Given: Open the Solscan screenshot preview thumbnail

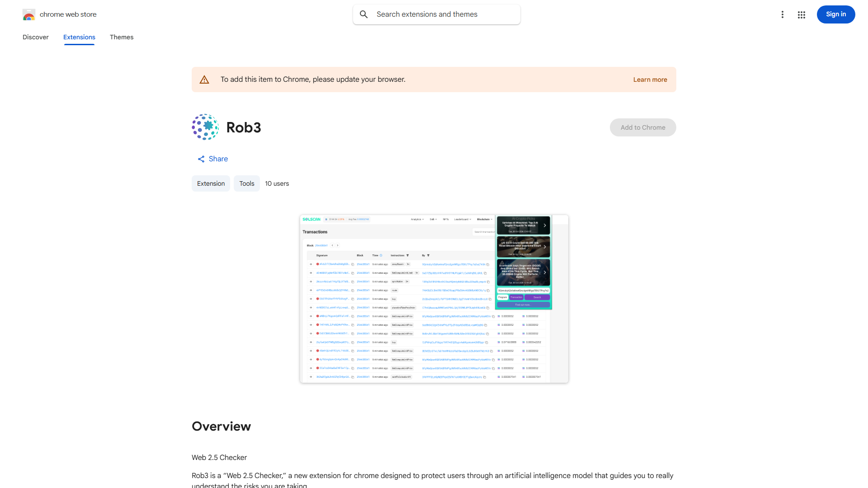Looking at the screenshot, I should [x=434, y=299].
